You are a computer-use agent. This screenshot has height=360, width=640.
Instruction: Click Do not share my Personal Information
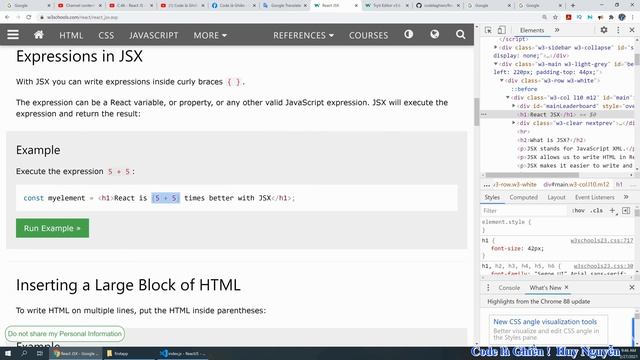point(65,333)
